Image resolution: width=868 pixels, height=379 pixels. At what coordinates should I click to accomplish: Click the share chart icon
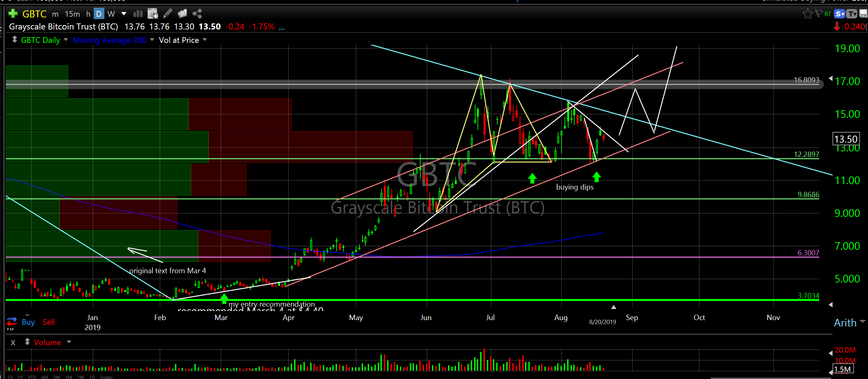197,14
